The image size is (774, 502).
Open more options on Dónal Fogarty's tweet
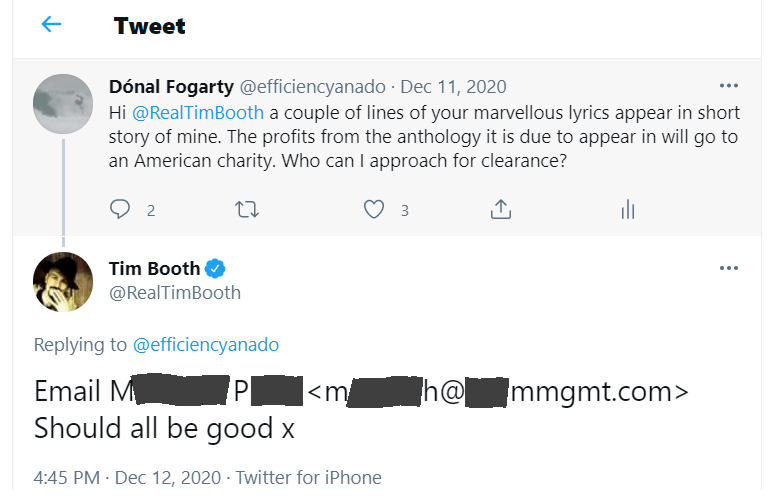click(729, 86)
